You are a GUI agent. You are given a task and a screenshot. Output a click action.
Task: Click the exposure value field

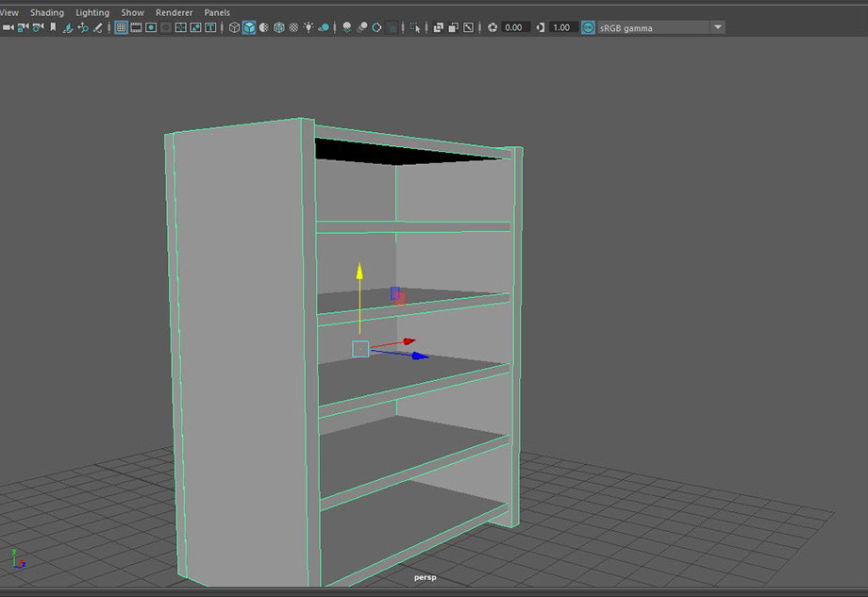coord(514,27)
